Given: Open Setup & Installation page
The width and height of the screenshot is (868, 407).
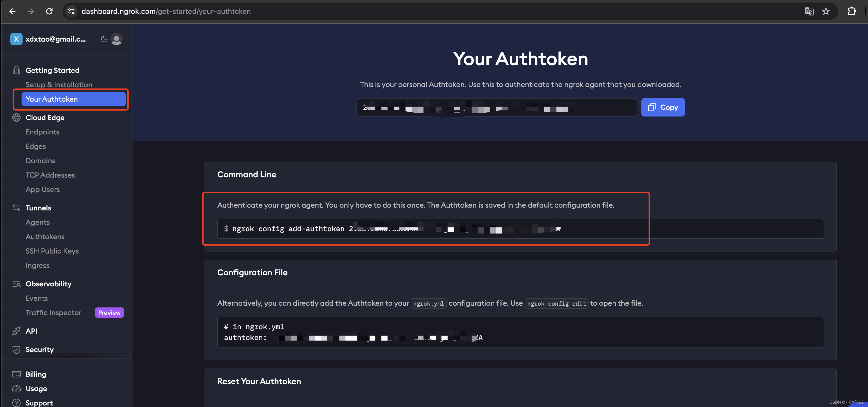Looking at the screenshot, I should [x=59, y=85].
